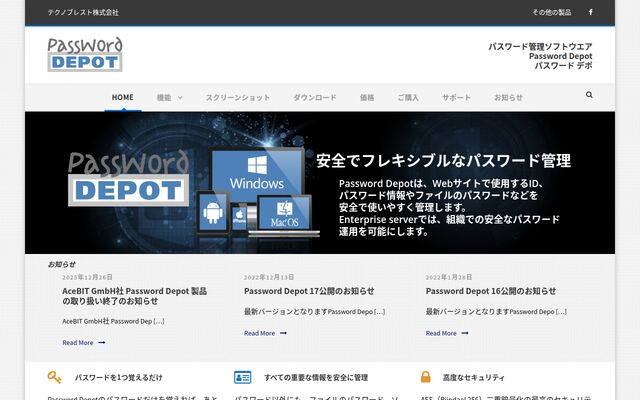
Task: Click the ID card icon
Action: (242, 377)
